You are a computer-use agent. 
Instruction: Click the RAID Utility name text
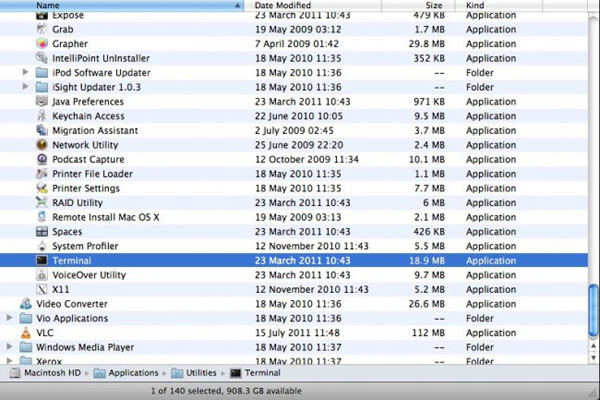pos(78,203)
